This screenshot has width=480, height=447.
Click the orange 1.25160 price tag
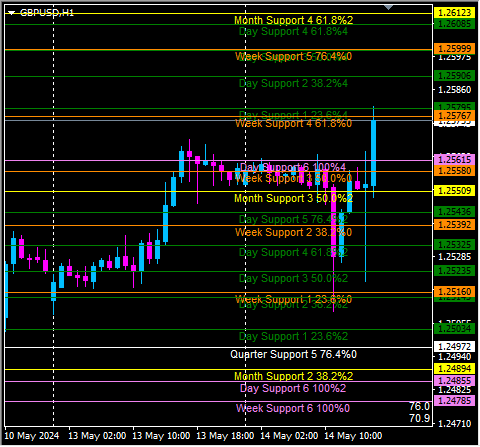(x=455, y=292)
